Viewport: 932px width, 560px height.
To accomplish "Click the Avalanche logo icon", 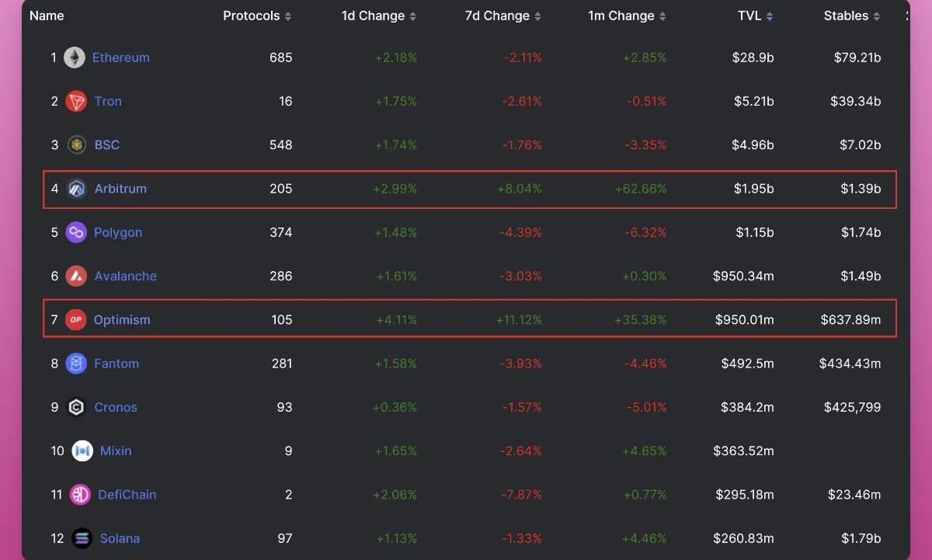I will click(76, 276).
